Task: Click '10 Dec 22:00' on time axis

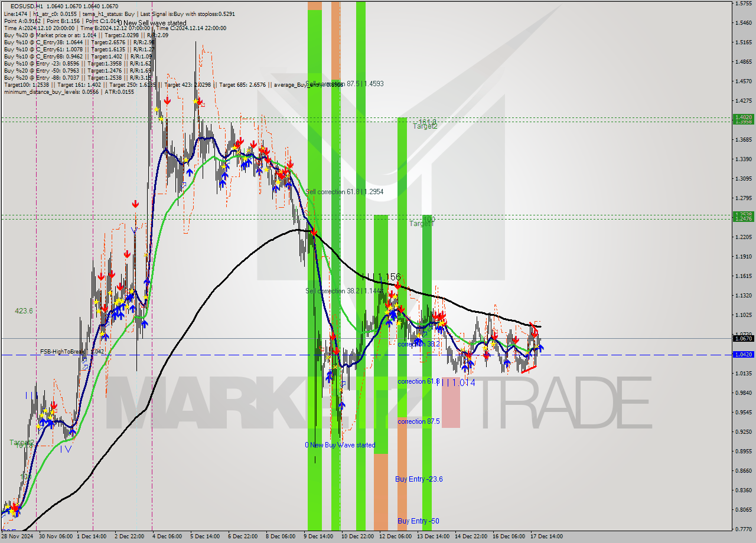Action: click(x=358, y=537)
